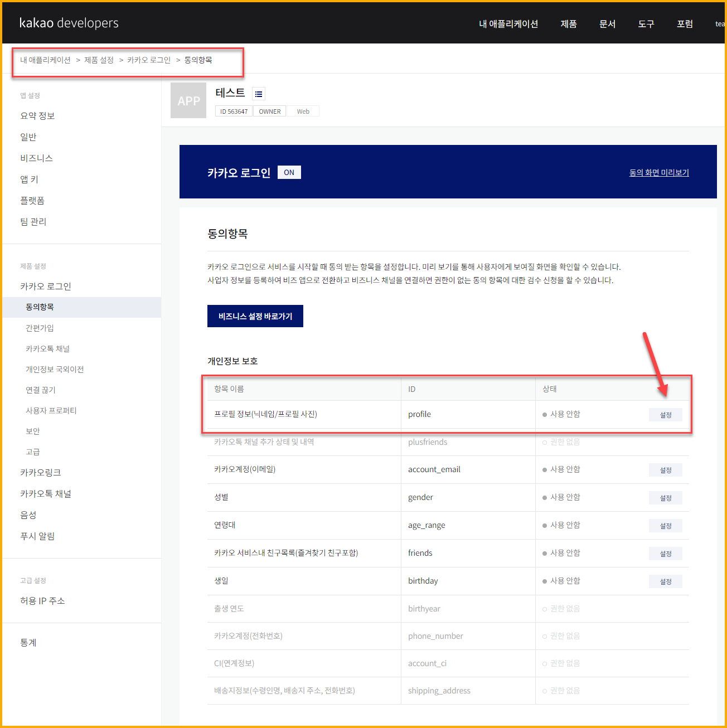Click the OWNER badge
Image resolution: width=727 pixels, height=728 pixels.
(270, 111)
